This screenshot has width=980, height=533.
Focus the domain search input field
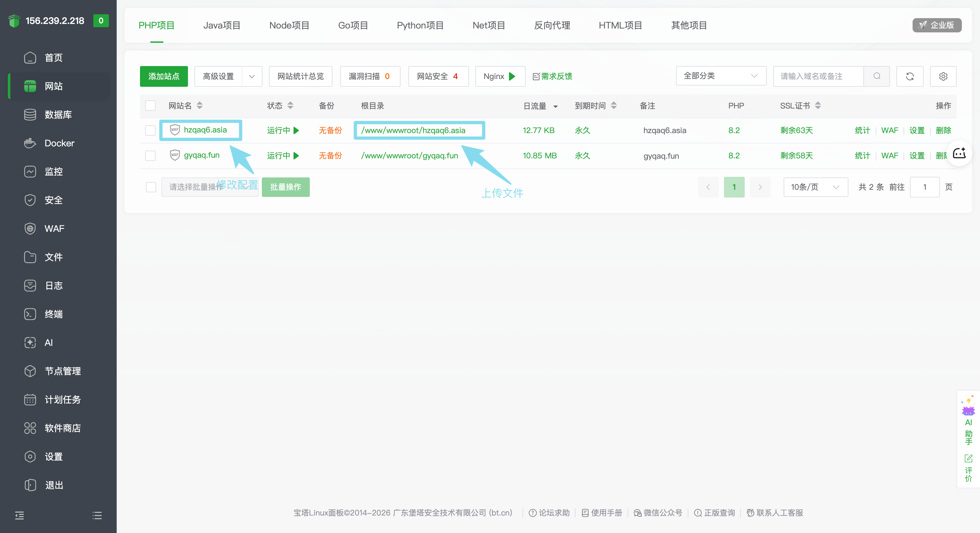[818, 76]
